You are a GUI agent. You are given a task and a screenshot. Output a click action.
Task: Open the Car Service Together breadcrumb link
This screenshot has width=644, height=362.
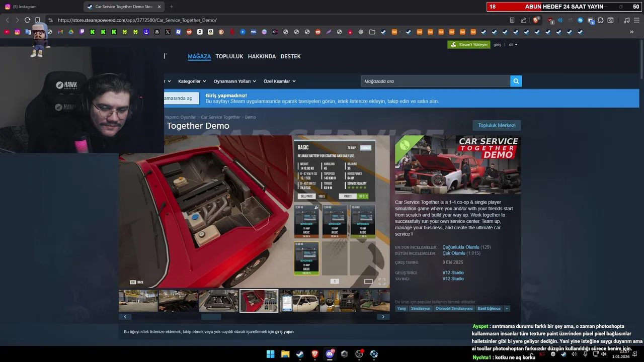[x=220, y=117]
